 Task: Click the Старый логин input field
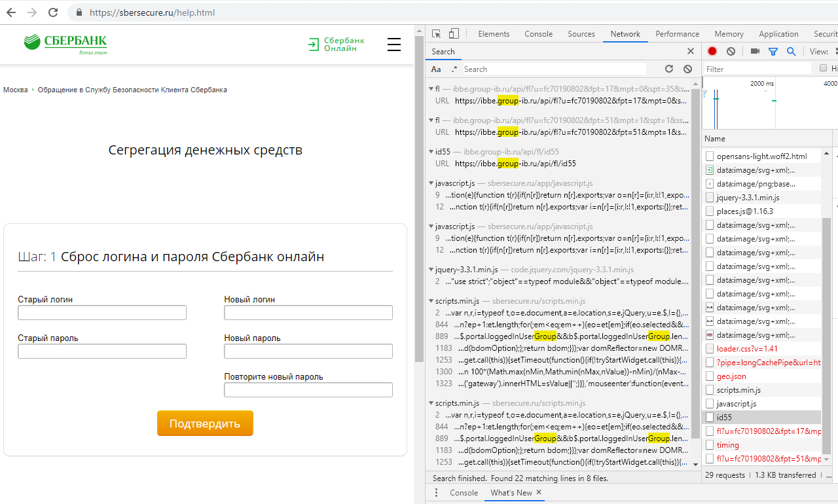point(102,313)
